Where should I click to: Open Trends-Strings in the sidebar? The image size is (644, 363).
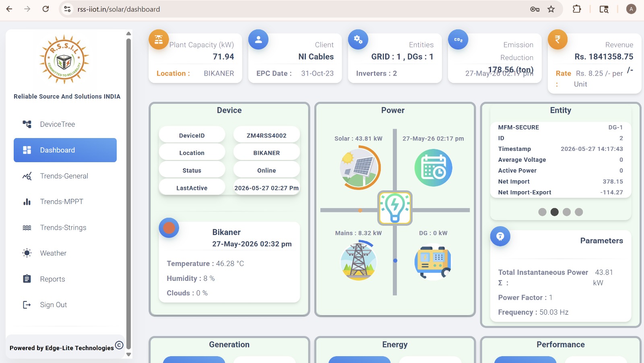pos(65,227)
